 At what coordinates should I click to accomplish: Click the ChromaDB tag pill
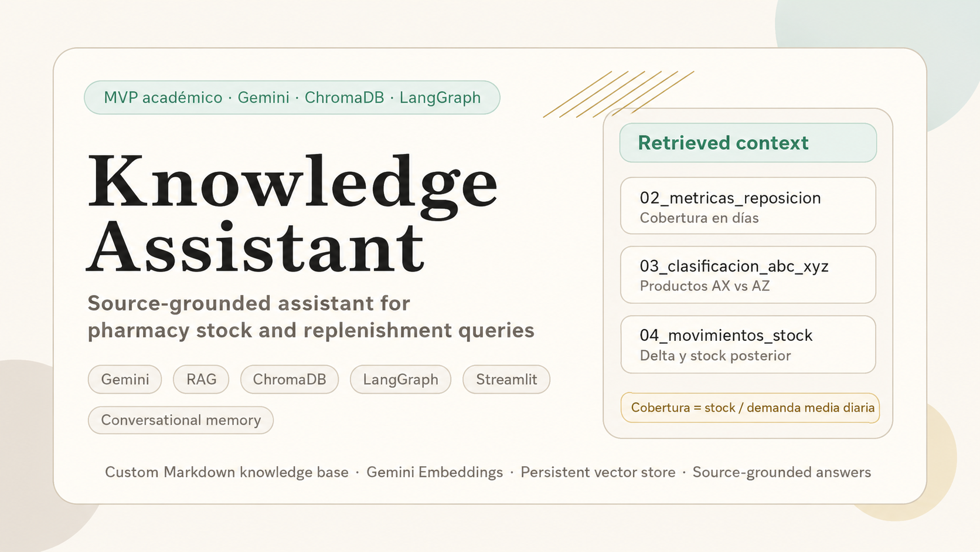point(290,380)
